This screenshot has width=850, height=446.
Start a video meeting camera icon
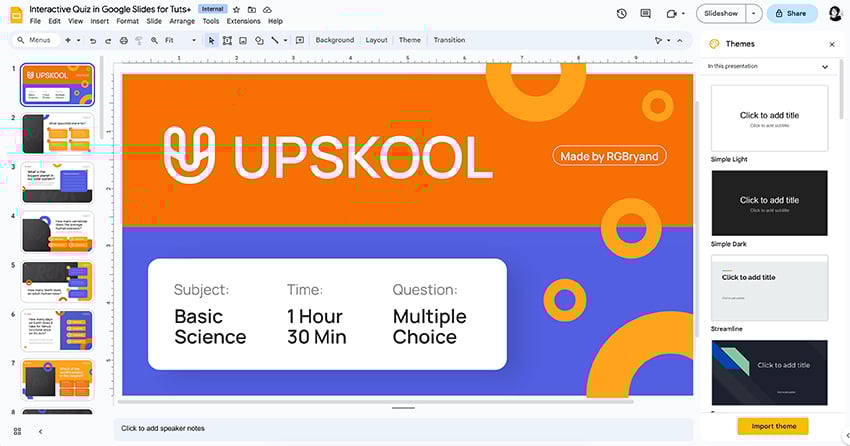[672, 14]
